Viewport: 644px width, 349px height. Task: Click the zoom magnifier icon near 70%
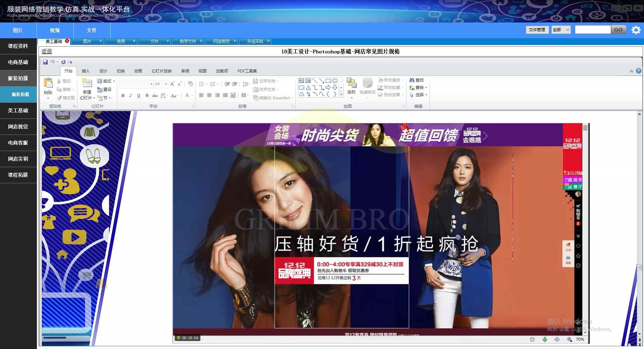pos(569,339)
